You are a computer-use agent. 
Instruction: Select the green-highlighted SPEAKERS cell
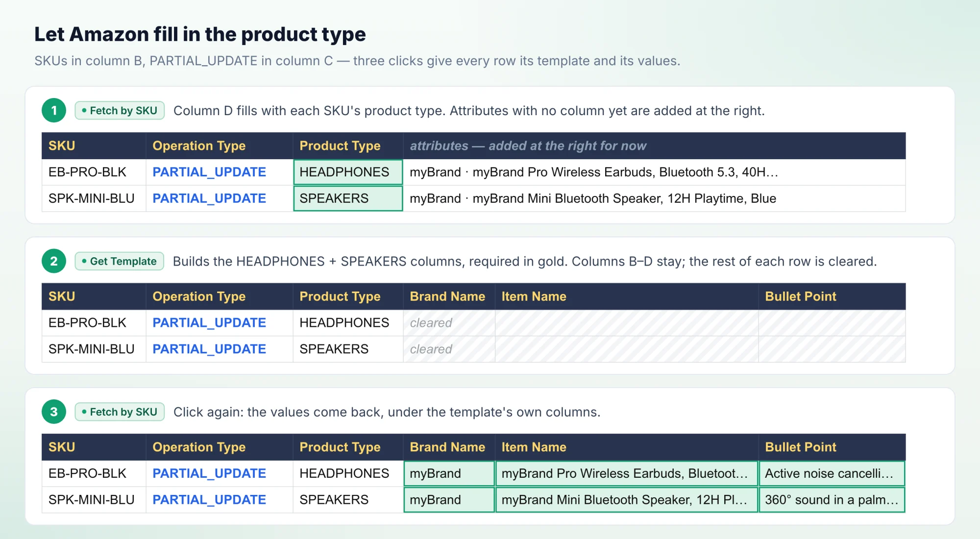(x=348, y=198)
